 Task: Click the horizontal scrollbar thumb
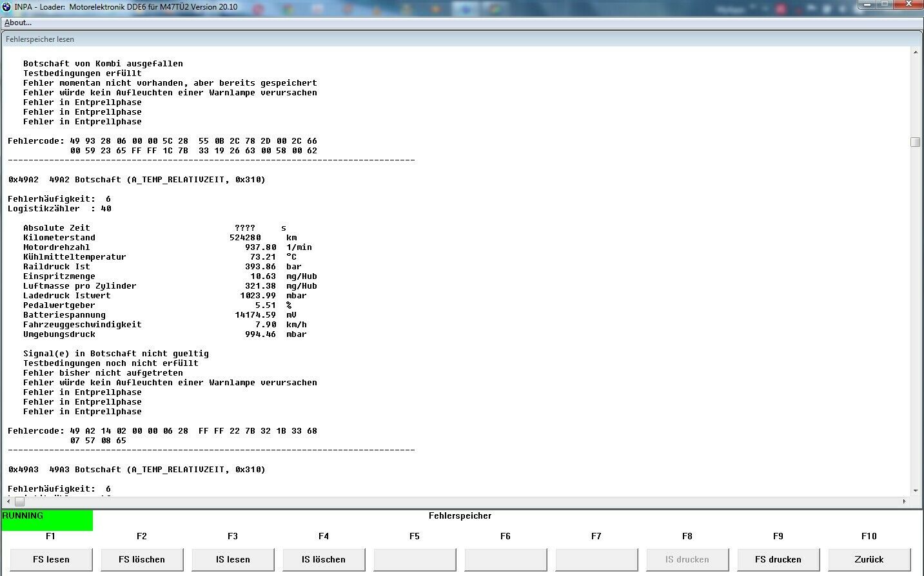[x=19, y=501]
